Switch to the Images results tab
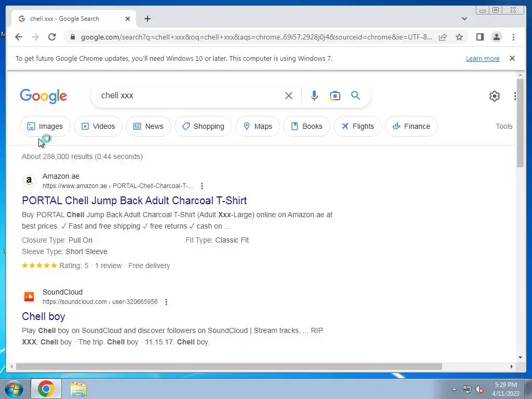 point(45,126)
